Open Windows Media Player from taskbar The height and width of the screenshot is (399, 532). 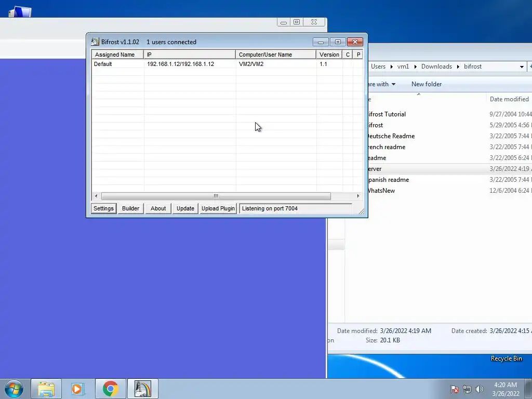coord(78,389)
